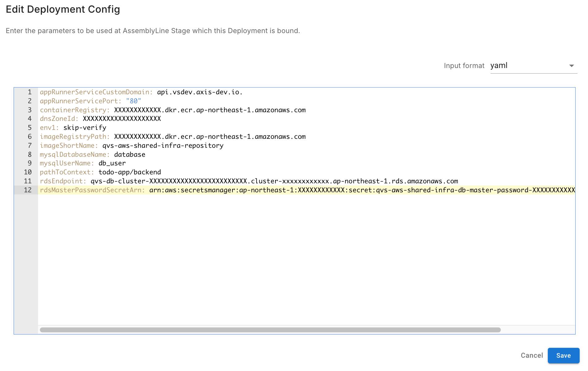Click line number 1 in gutter

(x=30, y=92)
